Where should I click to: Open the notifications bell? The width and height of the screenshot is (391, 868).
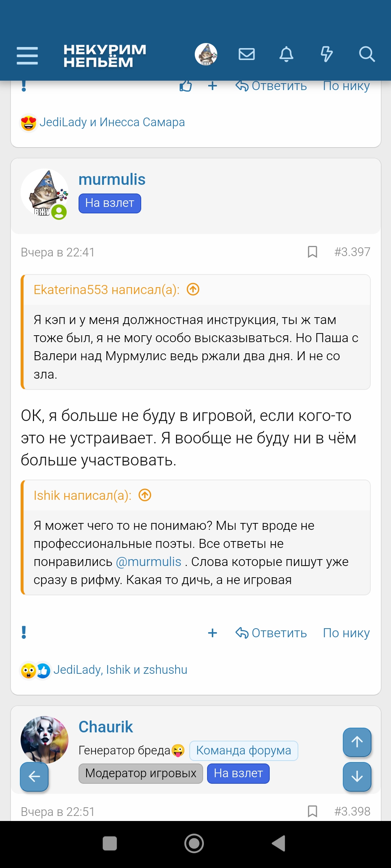pos(286,54)
